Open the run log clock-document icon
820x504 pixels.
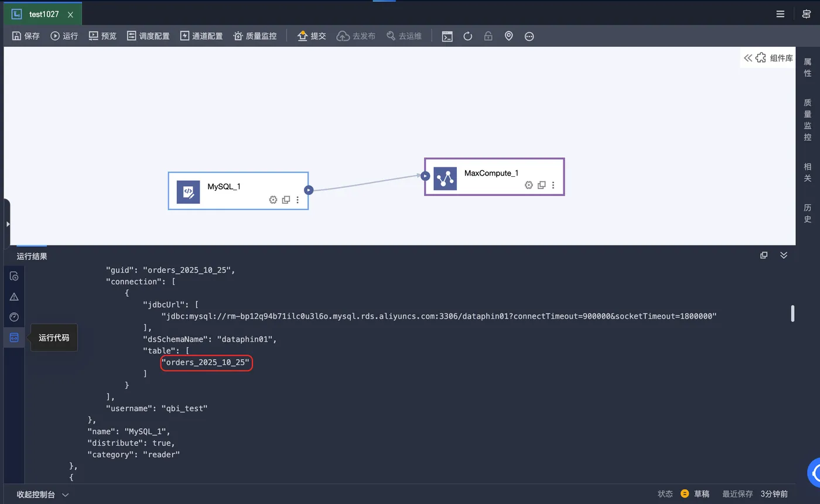(x=14, y=276)
